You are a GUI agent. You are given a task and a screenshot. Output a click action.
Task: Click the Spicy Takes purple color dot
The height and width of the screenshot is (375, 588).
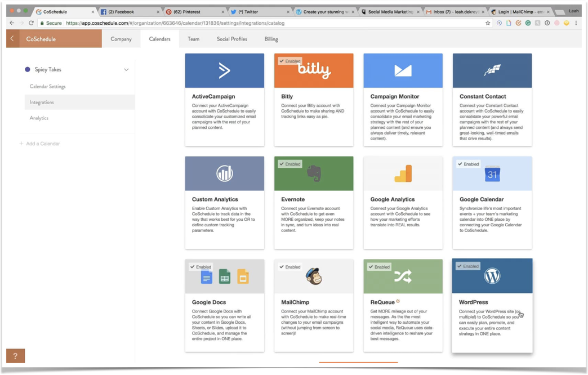click(27, 69)
